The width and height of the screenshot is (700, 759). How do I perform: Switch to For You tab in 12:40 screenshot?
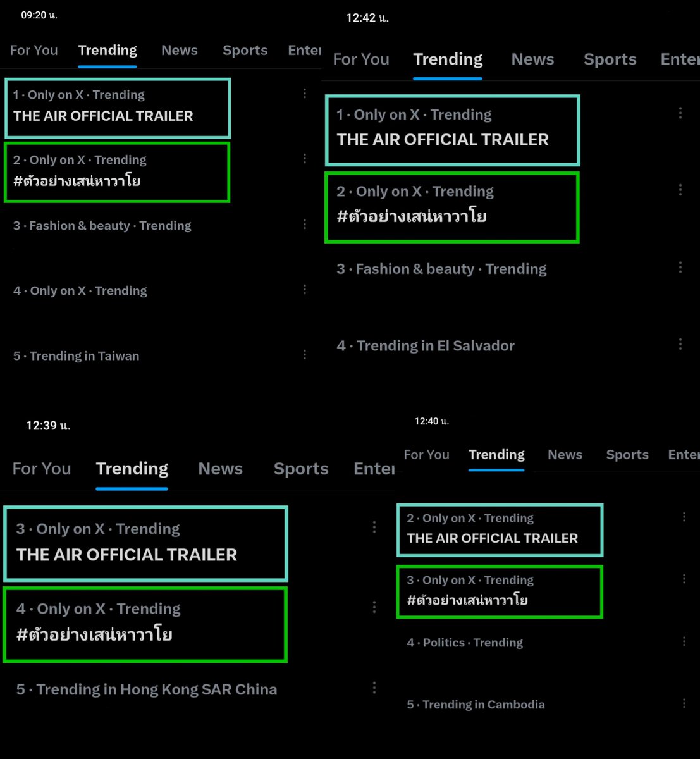(426, 455)
